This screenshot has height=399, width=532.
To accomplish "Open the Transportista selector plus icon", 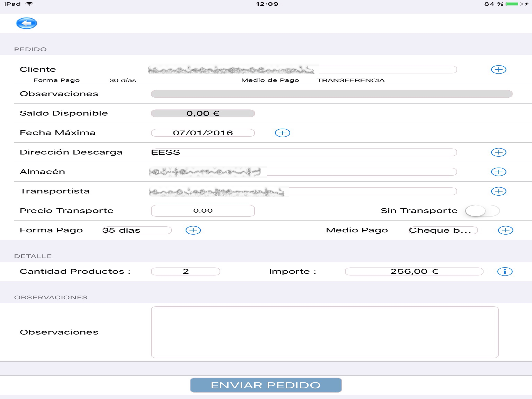I will [499, 191].
